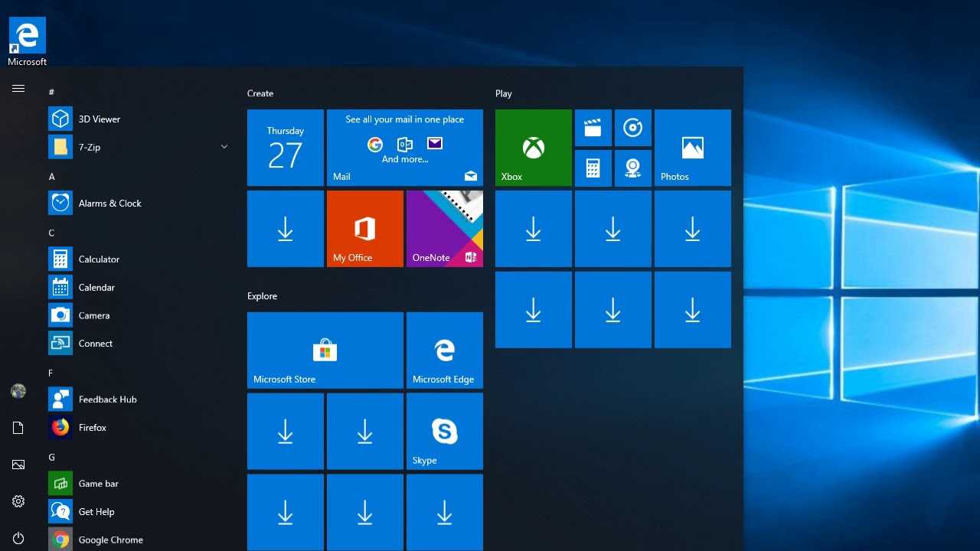
Task: Click the 'C' letter header
Action: click(51, 233)
